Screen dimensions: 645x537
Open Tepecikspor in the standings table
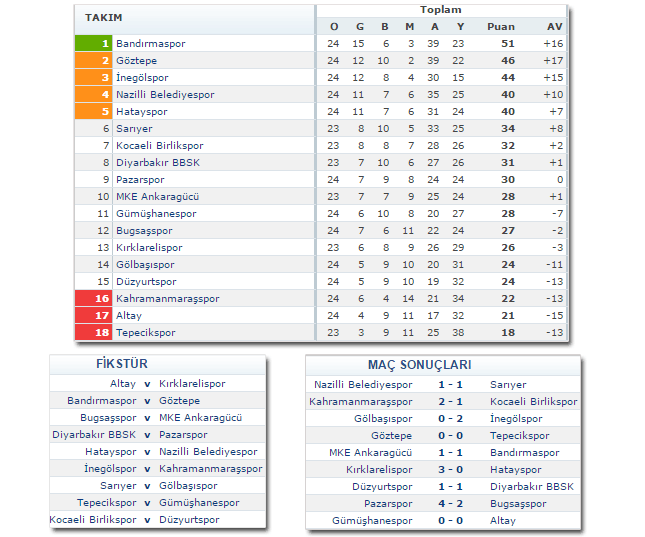145,333
